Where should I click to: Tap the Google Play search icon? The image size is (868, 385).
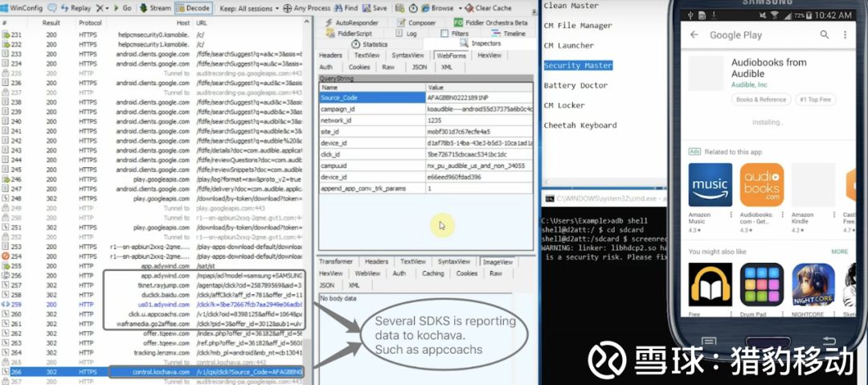point(824,35)
